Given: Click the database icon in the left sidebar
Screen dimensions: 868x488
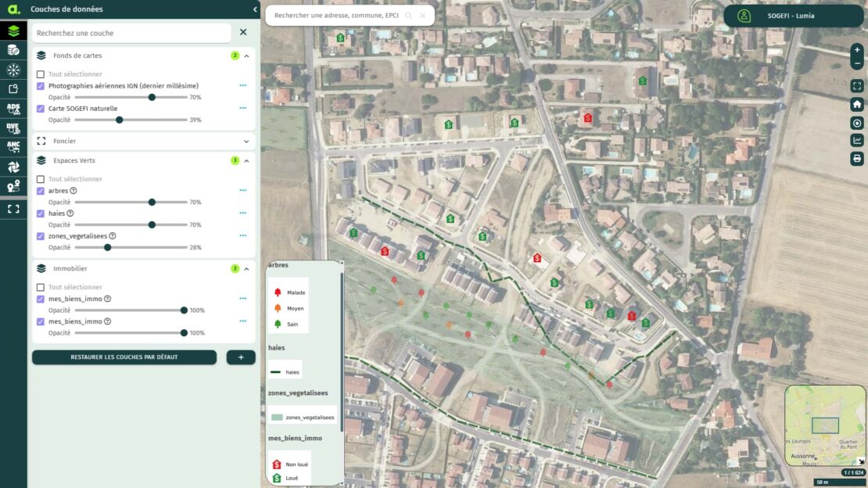Looking at the screenshot, I should (x=13, y=50).
